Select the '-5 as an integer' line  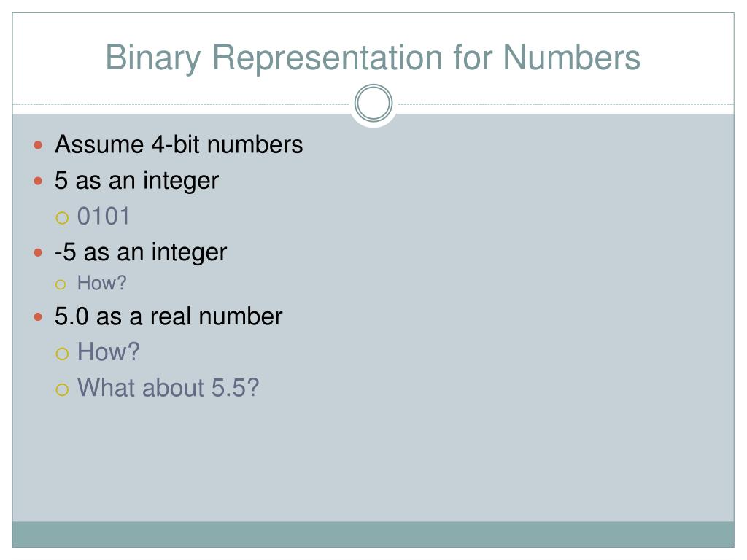pos(141,252)
